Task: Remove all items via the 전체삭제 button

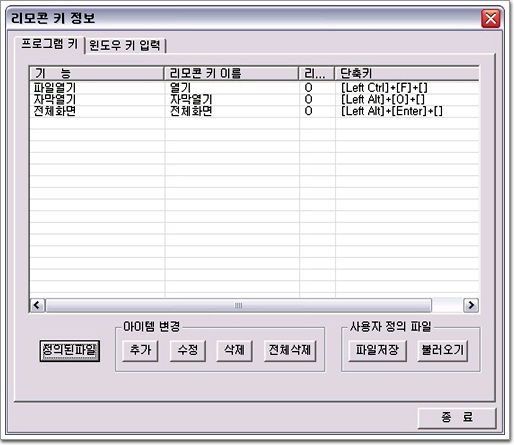Action: tap(290, 350)
